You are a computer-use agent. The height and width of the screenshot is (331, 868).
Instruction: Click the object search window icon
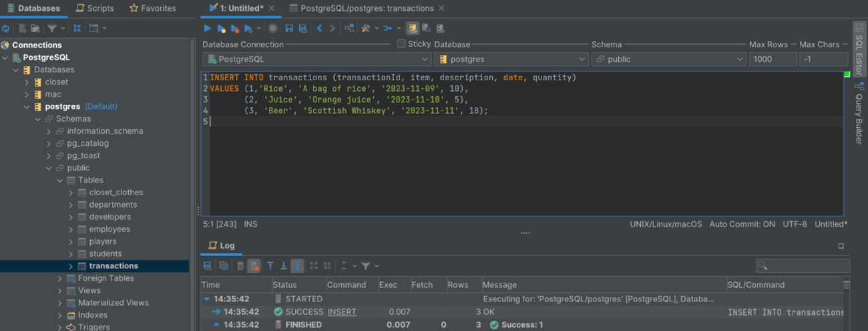(x=93, y=28)
